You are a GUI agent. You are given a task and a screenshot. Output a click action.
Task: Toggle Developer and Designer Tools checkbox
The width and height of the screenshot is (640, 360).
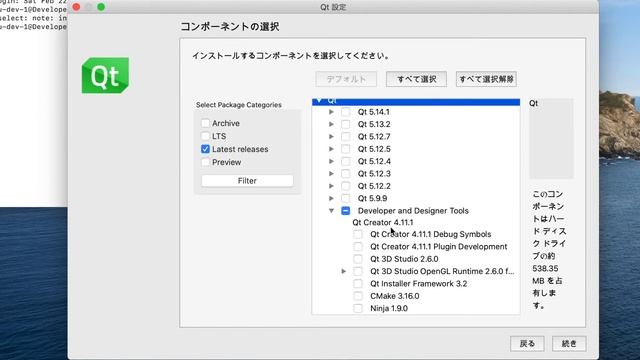coord(345,211)
